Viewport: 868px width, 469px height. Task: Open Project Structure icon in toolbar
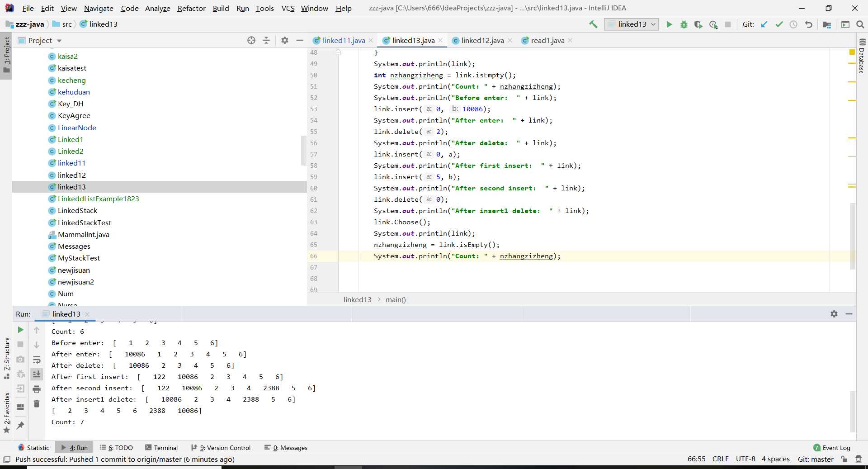[827, 24]
